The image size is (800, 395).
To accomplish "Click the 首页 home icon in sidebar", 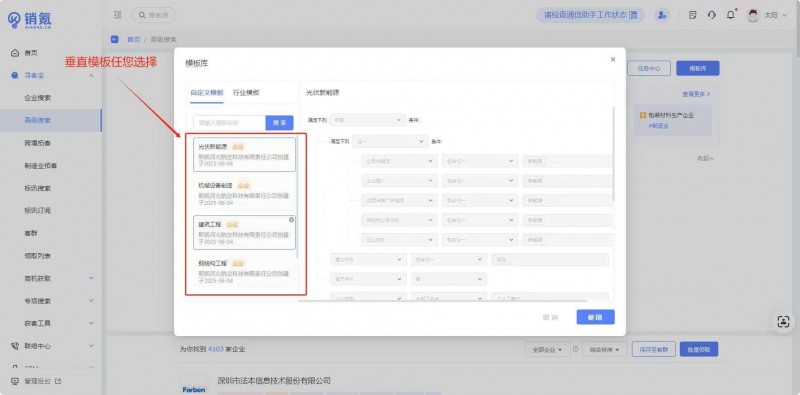I will point(15,53).
